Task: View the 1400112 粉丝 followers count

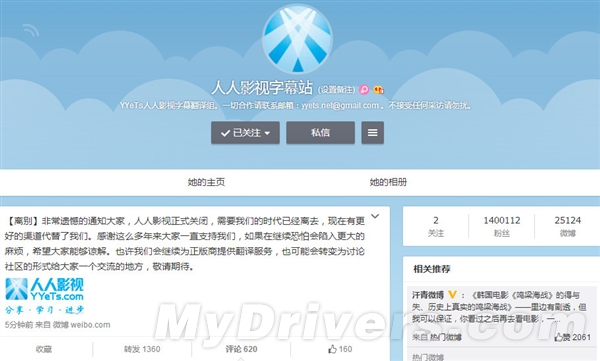Action: point(502,226)
